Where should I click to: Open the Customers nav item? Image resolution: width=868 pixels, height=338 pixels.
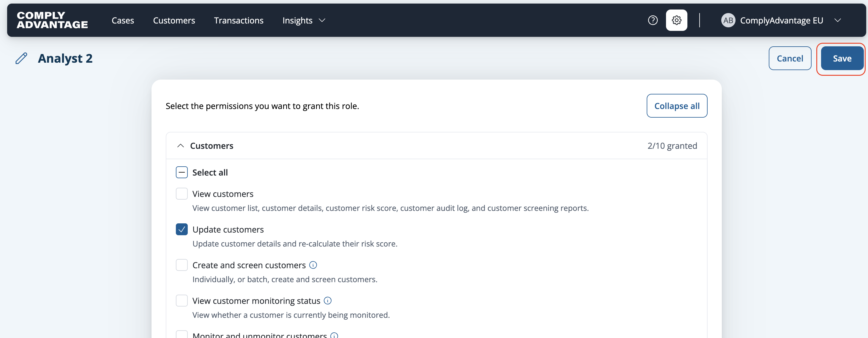coord(174,20)
